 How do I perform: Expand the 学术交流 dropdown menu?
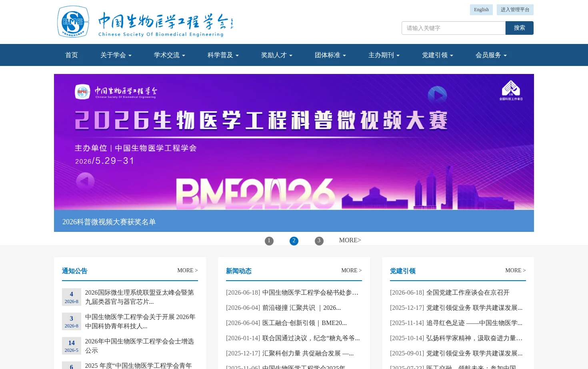click(x=170, y=55)
